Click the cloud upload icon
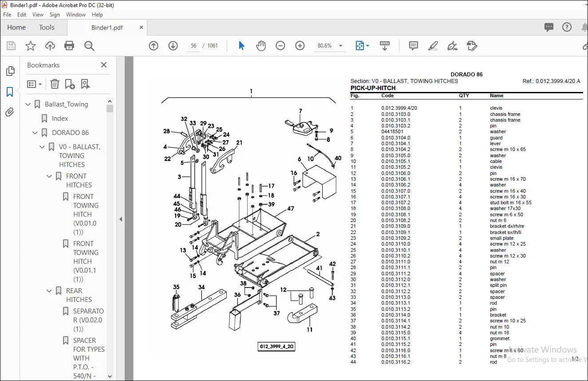Image resolution: width=588 pixels, height=381 pixels. tap(50, 46)
